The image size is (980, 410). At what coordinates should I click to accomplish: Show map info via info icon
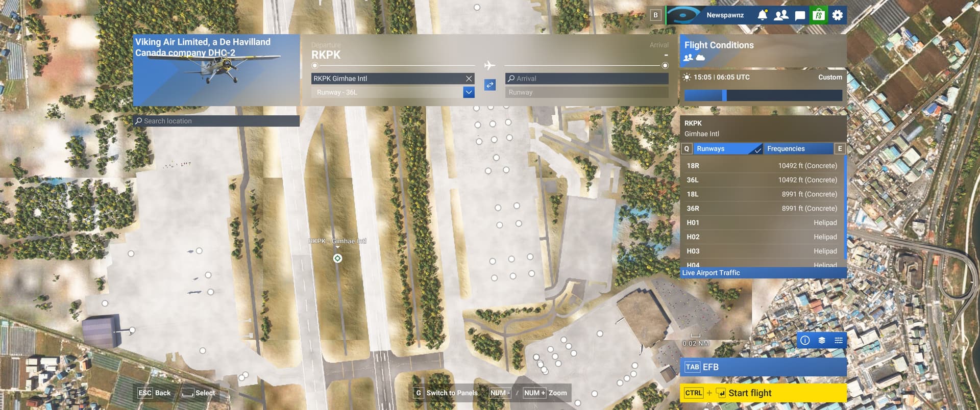pyautogui.click(x=805, y=340)
